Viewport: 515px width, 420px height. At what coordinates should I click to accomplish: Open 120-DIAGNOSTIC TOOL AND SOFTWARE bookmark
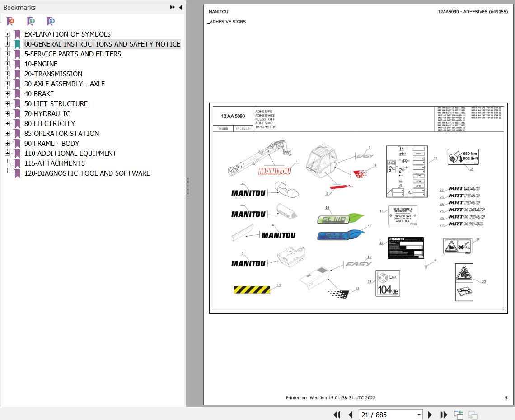87,173
